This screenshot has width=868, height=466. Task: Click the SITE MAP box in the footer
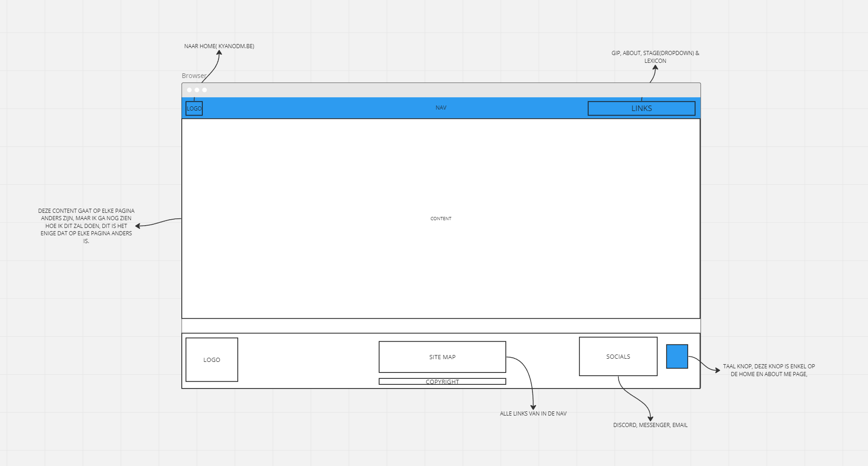442,357
